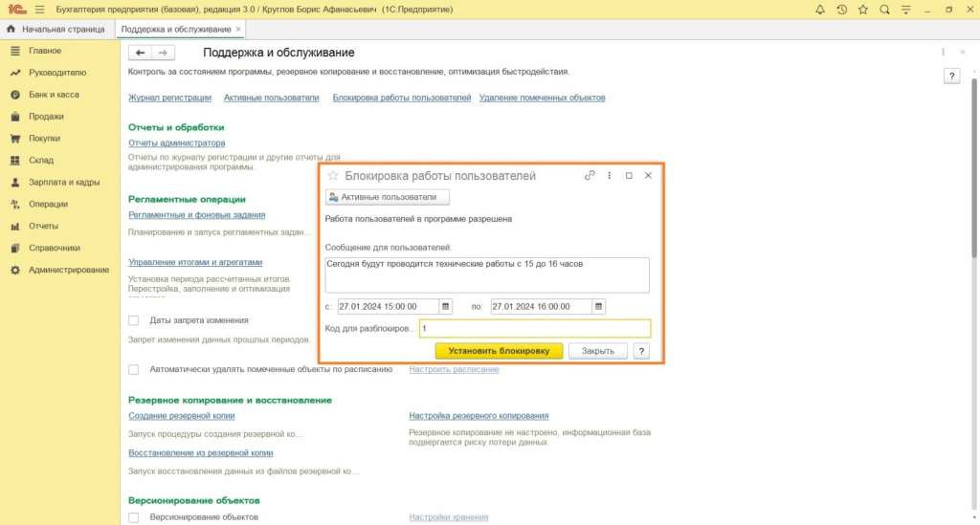Image resolution: width=980 pixels, height=525 pixels.
Task: Click the unlock code input field
Action: [x=534, y=329]
